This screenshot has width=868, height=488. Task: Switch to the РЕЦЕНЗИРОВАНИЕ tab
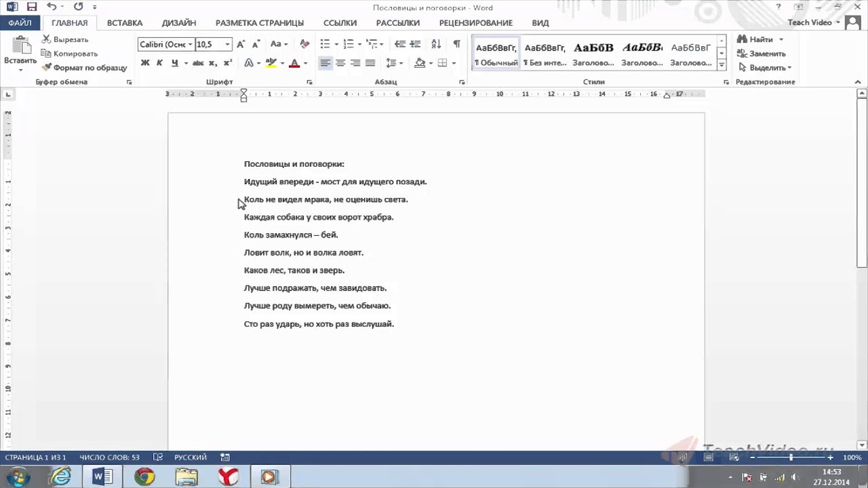475,22
